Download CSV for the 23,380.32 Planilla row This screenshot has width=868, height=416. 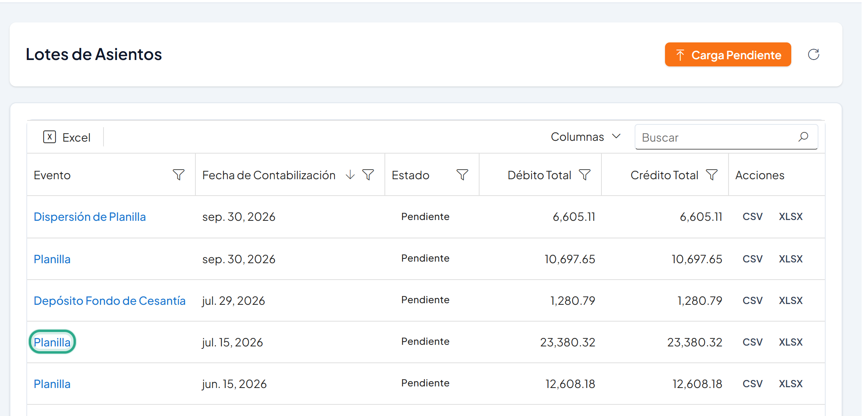pos(753,342)
